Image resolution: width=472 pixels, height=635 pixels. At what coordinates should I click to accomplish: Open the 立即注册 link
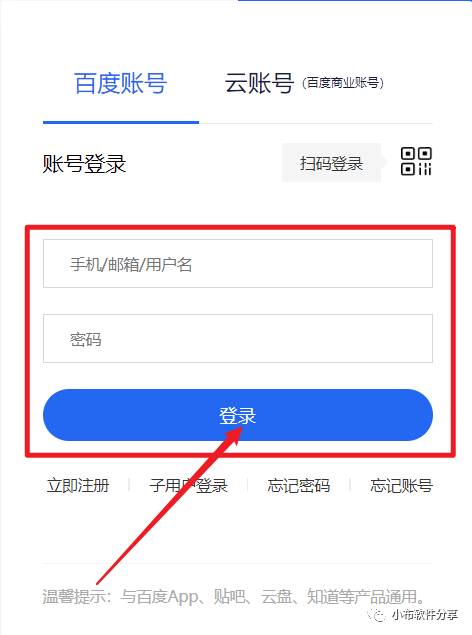click(78, 485)
